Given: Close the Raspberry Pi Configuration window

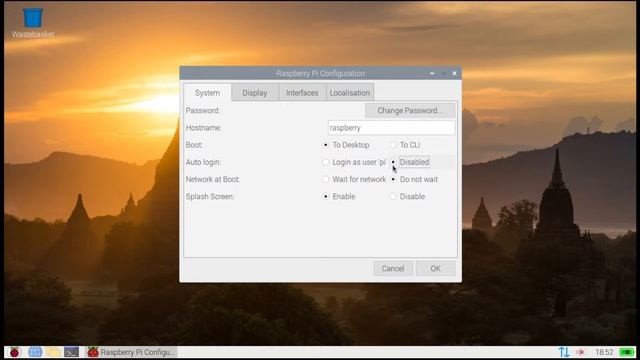Looking at the screenshot, I should [454, 73].
